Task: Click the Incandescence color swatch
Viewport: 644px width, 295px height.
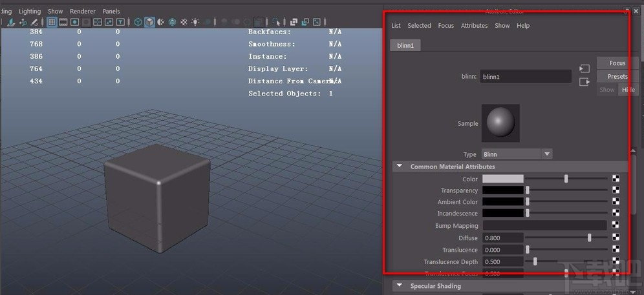Action: click(x=502, y=214)
